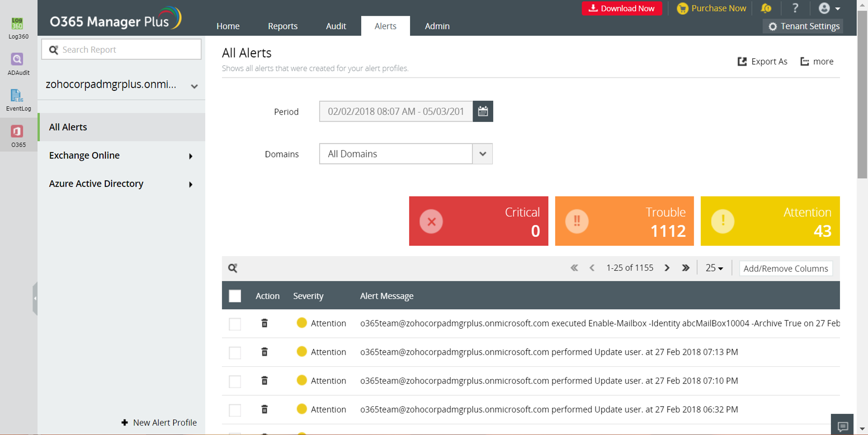
Task: Click the Trouble alerts orange tile
Action: point(624,221)
